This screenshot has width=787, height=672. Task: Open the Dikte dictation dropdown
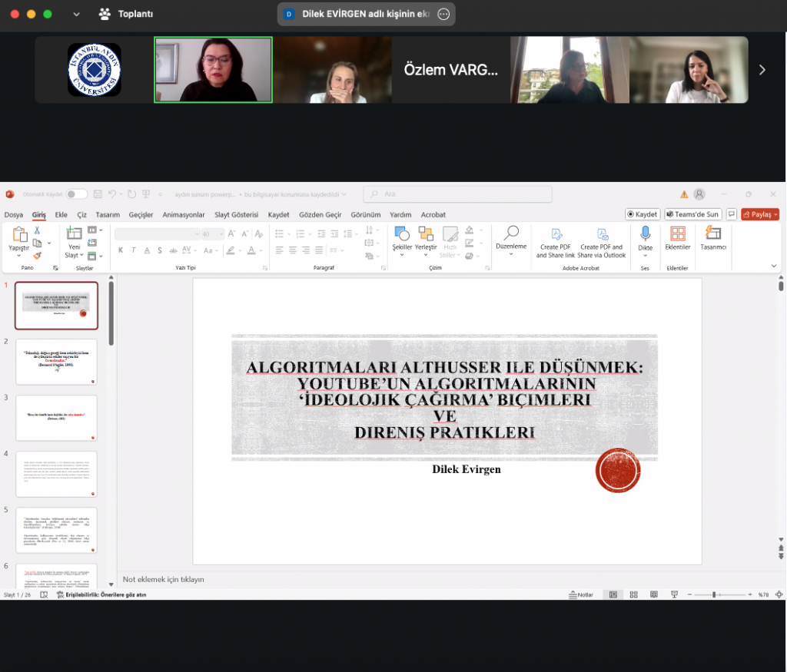[x=646, y=256]
